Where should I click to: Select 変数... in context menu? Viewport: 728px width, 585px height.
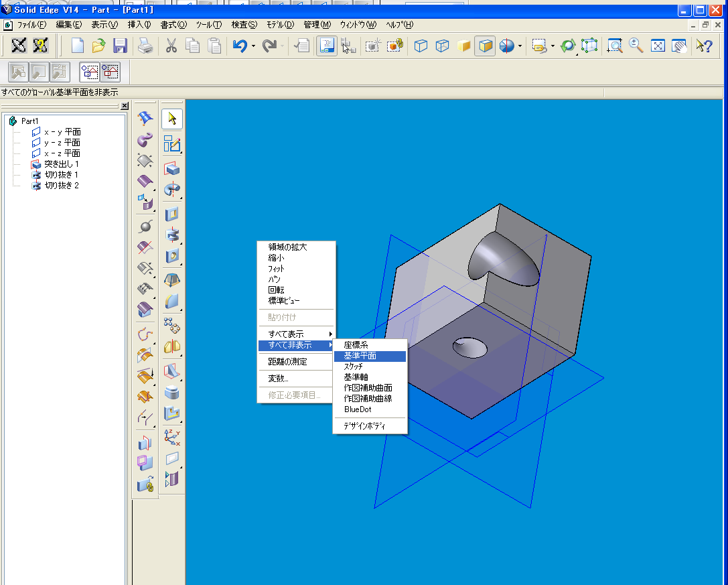(296, 378)
